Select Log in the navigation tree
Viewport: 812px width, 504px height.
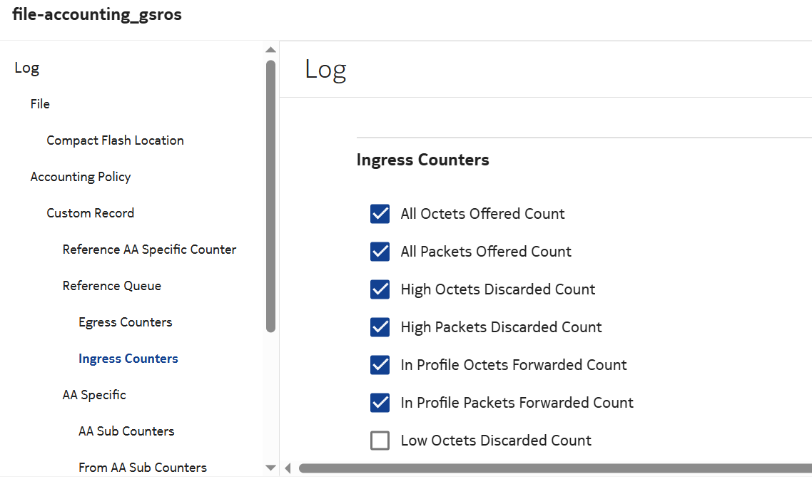click(x=27, y=68)
